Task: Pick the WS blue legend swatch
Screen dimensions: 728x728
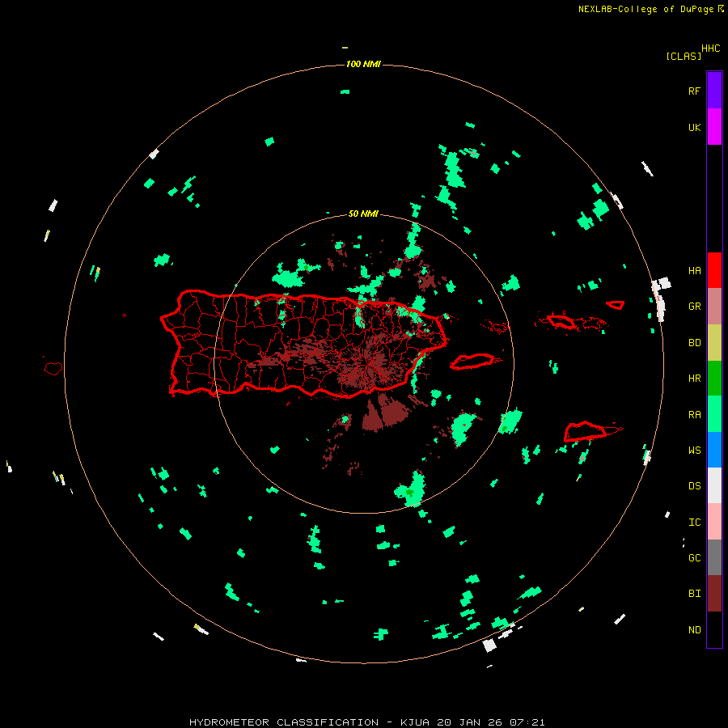Action: click(714, 450)
